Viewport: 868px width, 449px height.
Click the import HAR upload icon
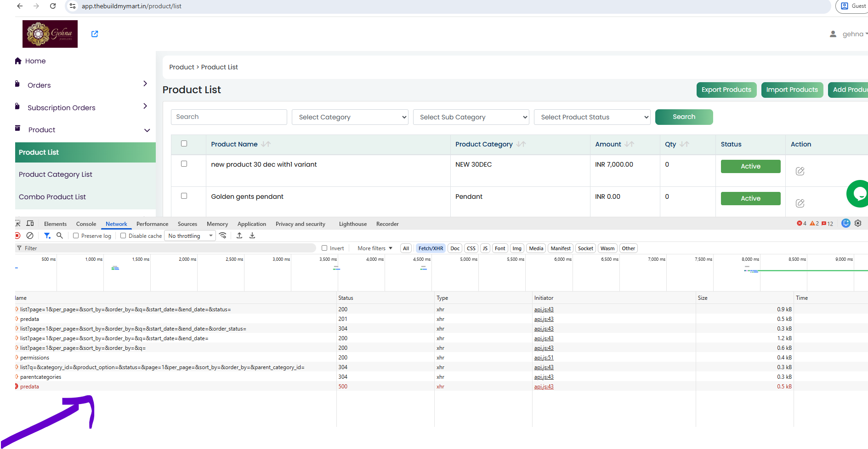(x=239, y=236)
